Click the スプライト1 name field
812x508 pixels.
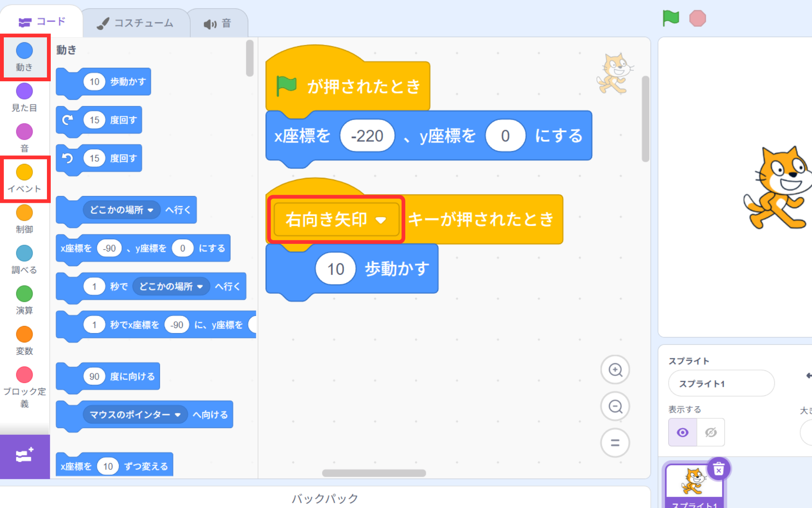point(721,384)
